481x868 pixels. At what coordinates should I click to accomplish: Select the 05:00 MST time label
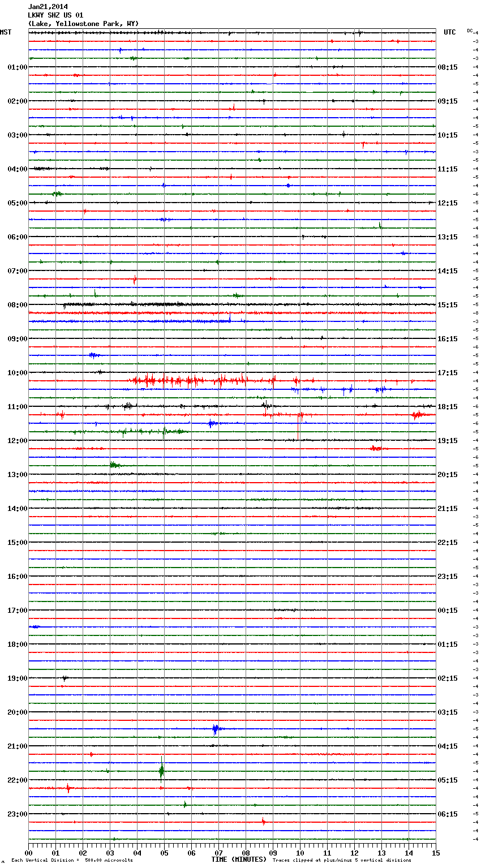17,203
